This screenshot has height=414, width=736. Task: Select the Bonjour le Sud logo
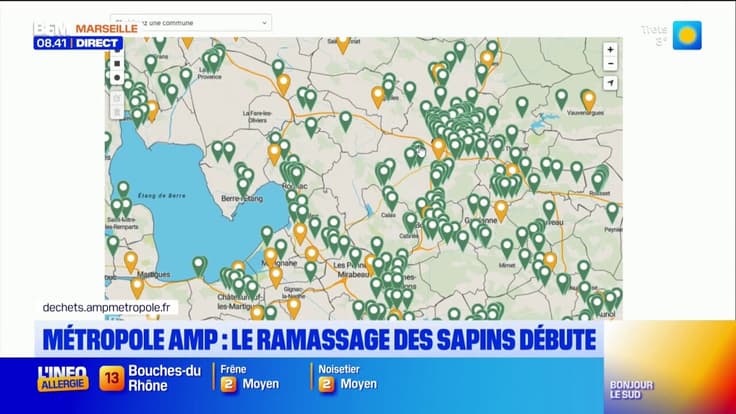[631, 390]
